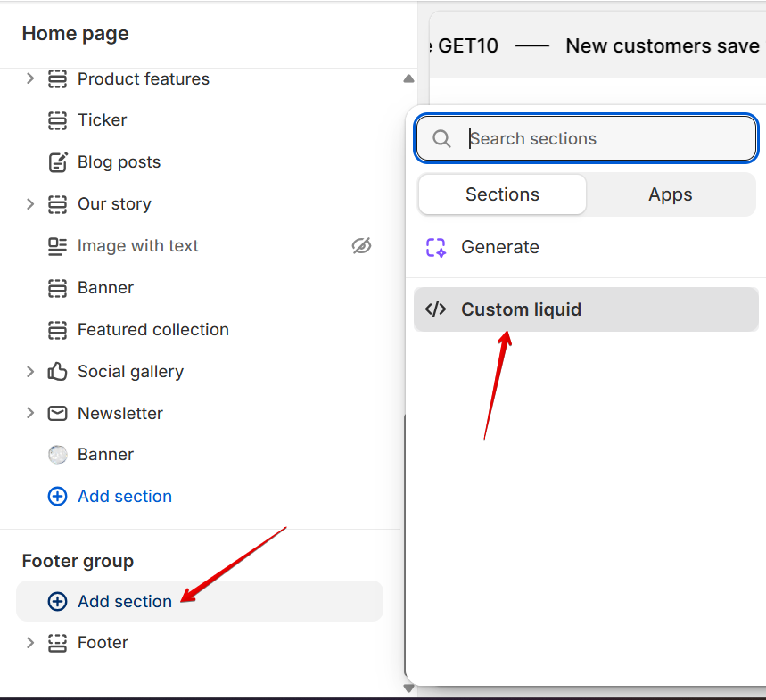Add section in Footer group
Screen dimensions: 766x700
(x=124, y=601)
